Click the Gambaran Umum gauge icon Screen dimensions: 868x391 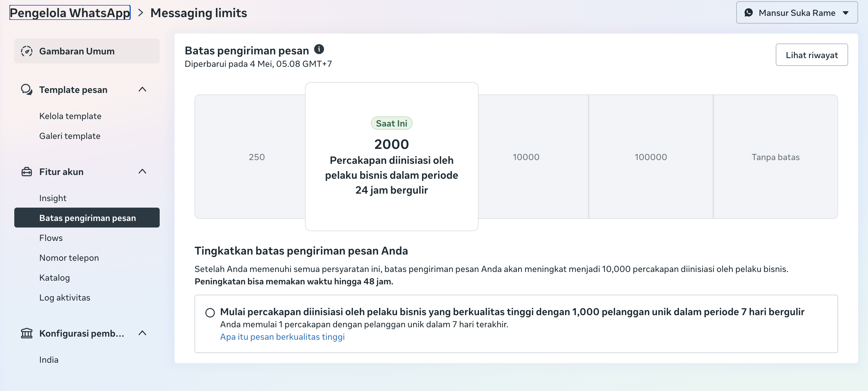(27, 51)
